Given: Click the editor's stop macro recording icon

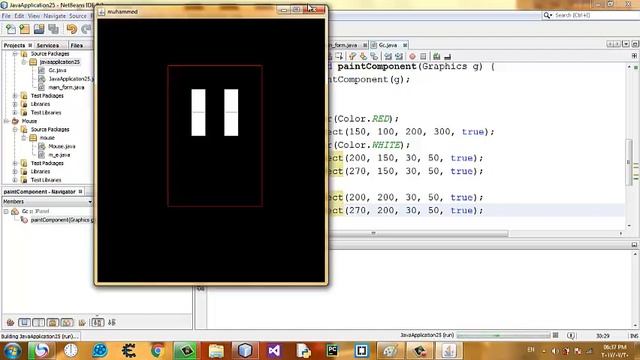Looking at the screenshot, I should coord(423,56).
